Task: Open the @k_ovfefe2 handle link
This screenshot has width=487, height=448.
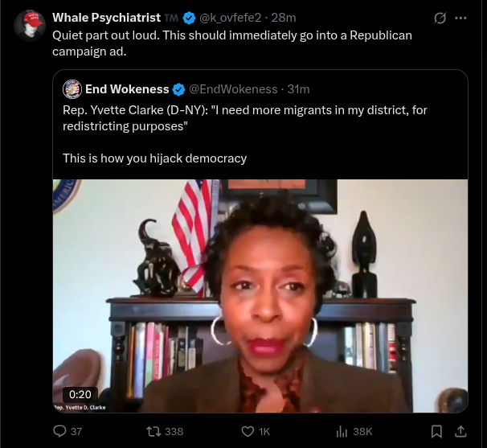Action: pyautogui.click(x=230, y=18)
